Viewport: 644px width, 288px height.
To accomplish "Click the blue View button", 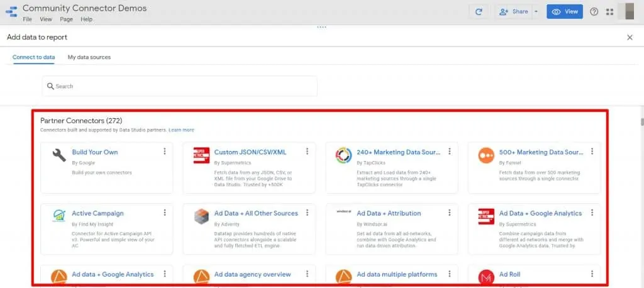I will click(564, 11).
